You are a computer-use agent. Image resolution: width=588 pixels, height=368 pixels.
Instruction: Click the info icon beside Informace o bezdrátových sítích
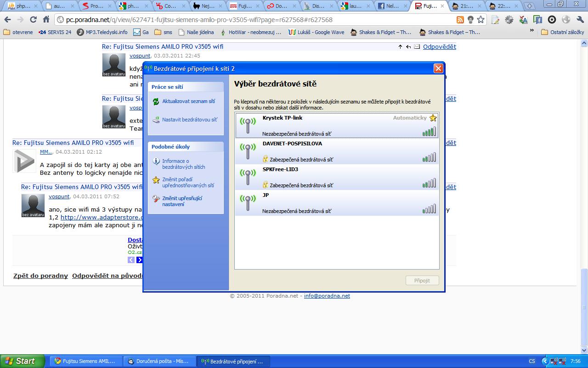(x=156, y=162)
